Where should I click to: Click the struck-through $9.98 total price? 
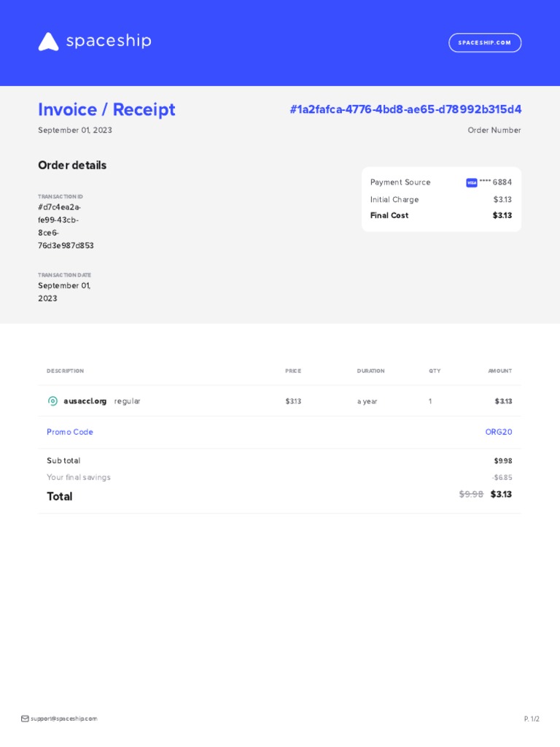click(x=471, y=494)
